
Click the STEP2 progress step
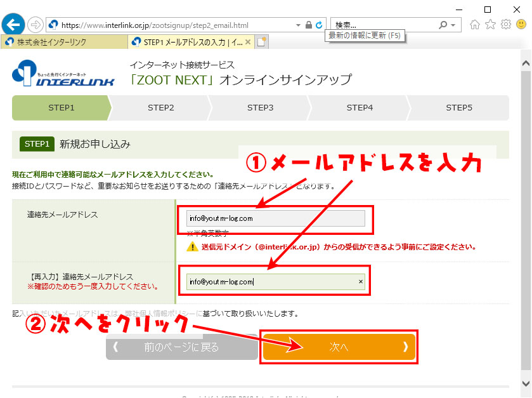pyautogui.click(x=161, y=108)
